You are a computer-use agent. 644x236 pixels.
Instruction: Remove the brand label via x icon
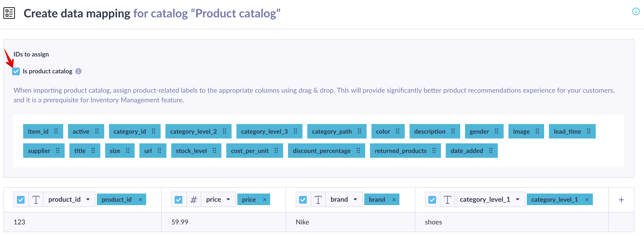[x=394, y=200]
